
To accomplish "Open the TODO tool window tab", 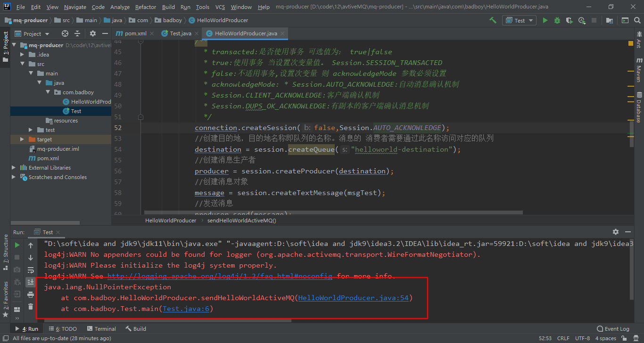I will [x=63, y=328].
